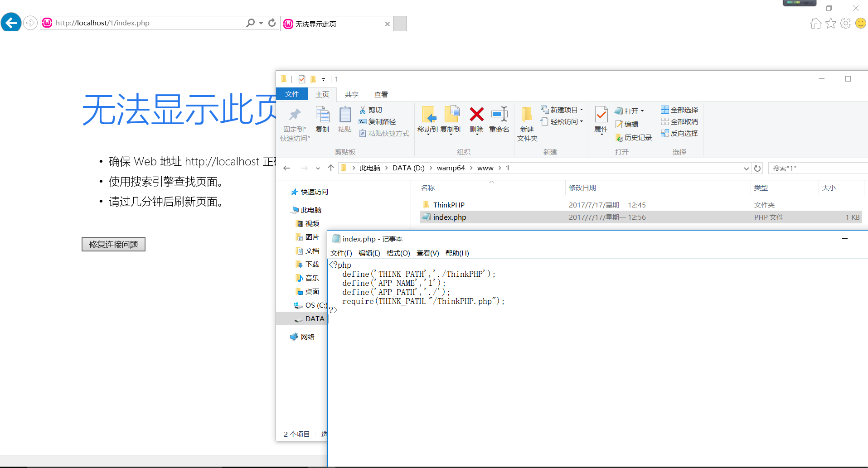Image resolution: width=868 pixels, height=468 pixels.
Task: Close the 无法显示此页 browser tab
Action: [387, 24]
